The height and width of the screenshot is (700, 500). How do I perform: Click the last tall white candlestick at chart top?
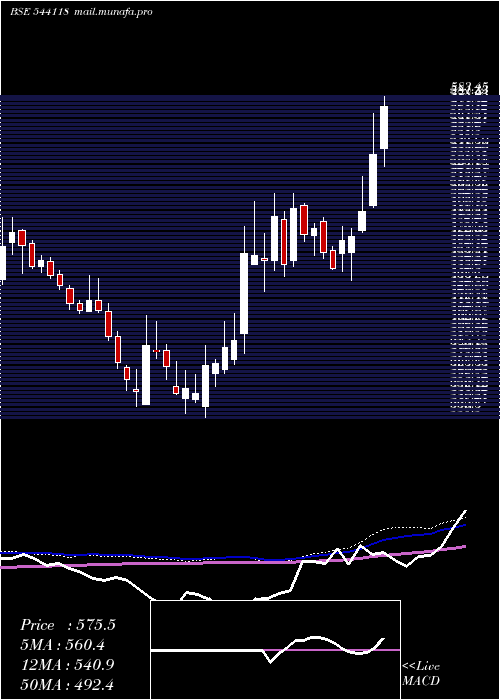tap(384, 127)
